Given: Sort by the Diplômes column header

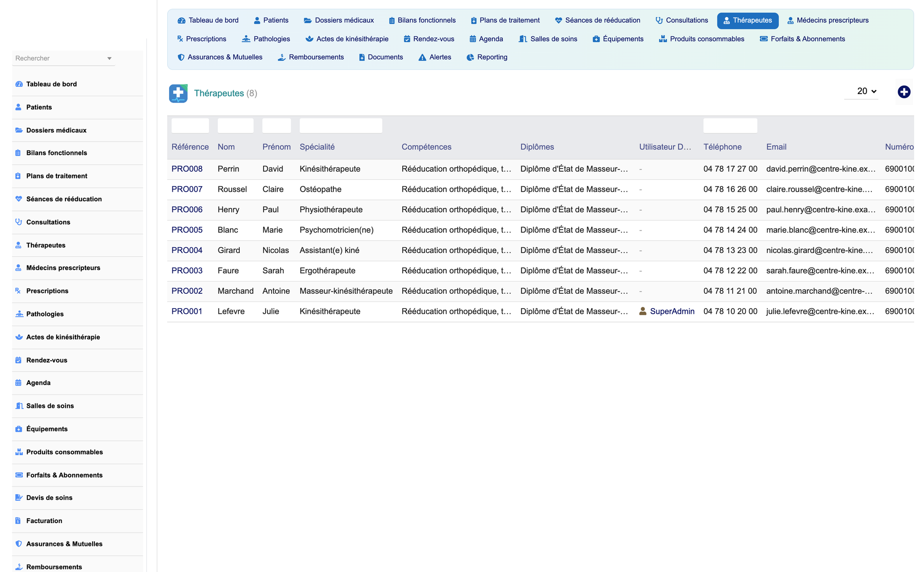Looking at the screenshot, I should click(537, 147).
